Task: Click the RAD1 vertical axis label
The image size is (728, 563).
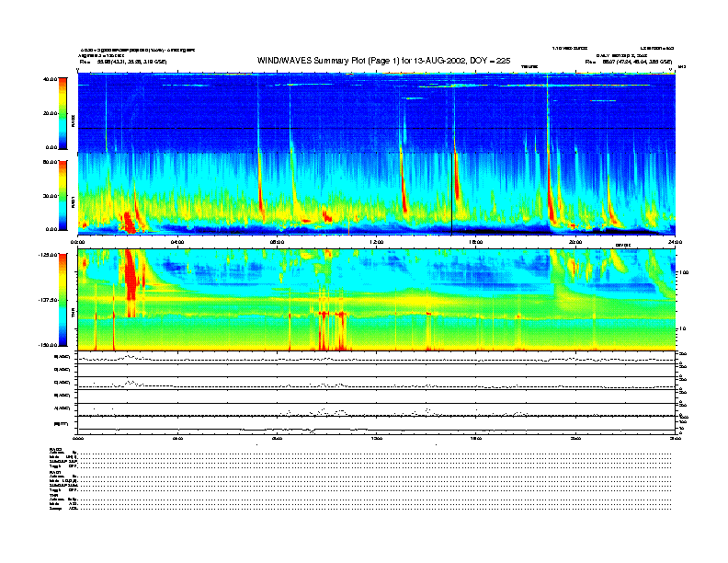Action: 73,201
